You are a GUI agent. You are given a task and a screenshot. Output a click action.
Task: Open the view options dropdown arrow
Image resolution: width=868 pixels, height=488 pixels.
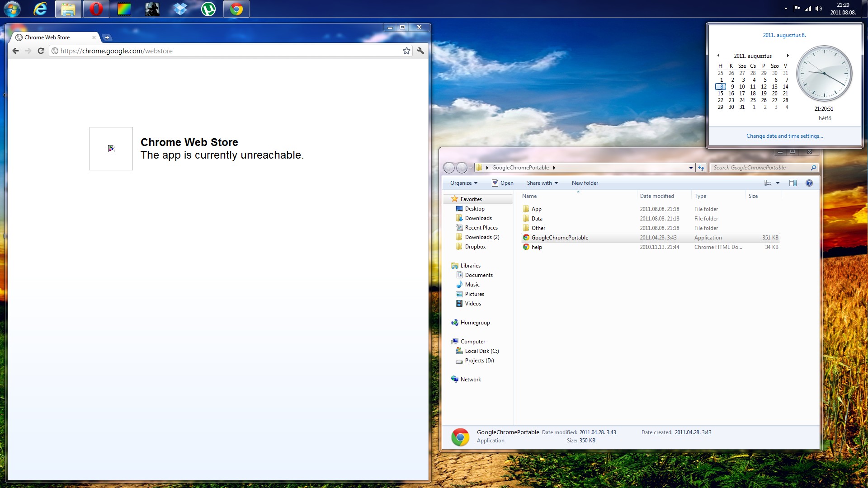click(778, 183)
